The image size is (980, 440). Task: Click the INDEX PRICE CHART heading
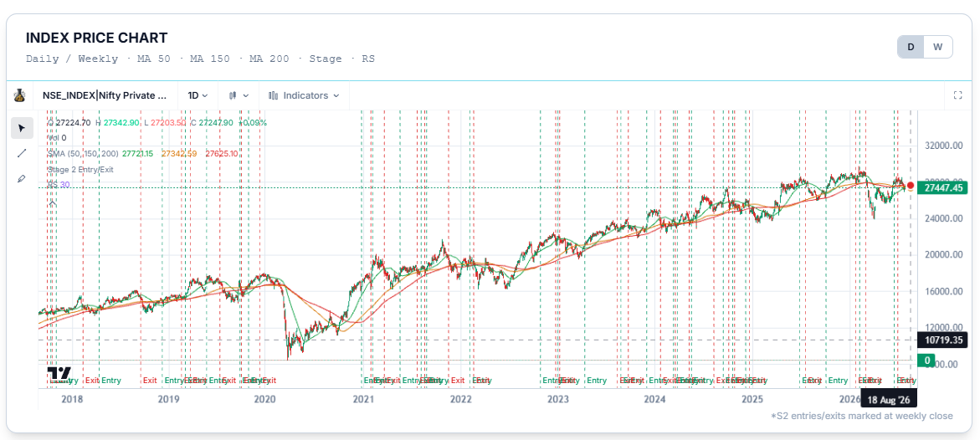tap(97, 38)
